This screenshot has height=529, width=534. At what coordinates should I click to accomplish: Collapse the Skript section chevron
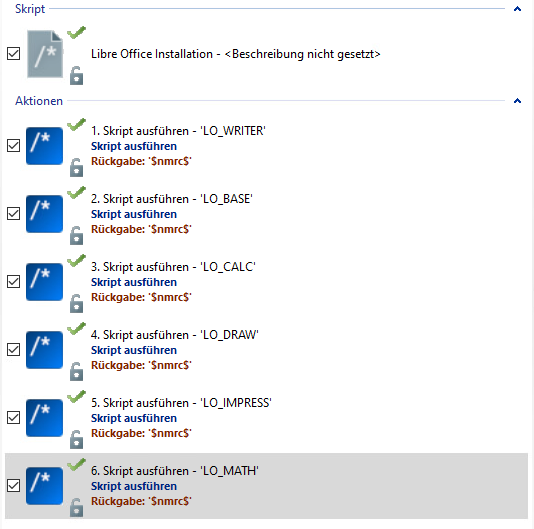(x=517, y=9)
